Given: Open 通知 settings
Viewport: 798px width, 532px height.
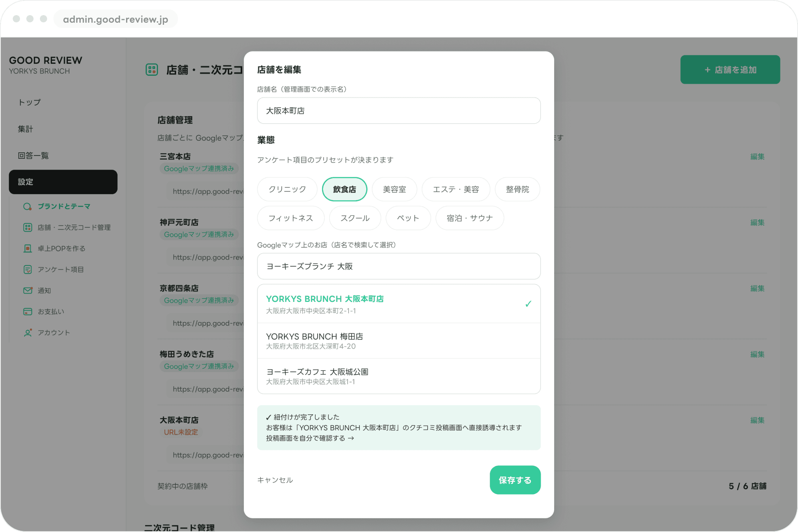Looking at the screenshot, I should tap(44, 291).
